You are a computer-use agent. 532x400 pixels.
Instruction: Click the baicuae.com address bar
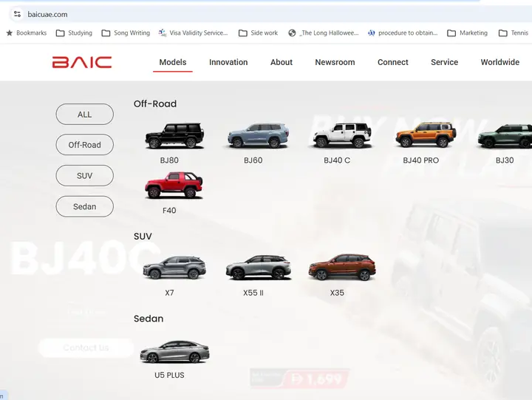pos(271,14)
